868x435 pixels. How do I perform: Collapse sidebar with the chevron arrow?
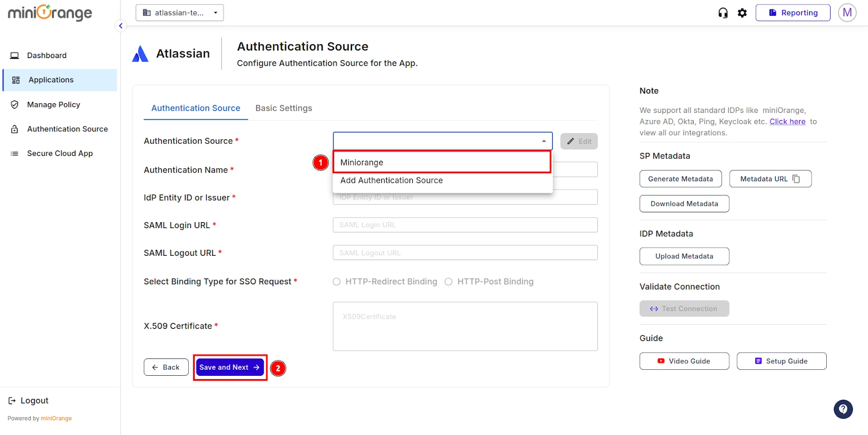(x=121, y=26)
